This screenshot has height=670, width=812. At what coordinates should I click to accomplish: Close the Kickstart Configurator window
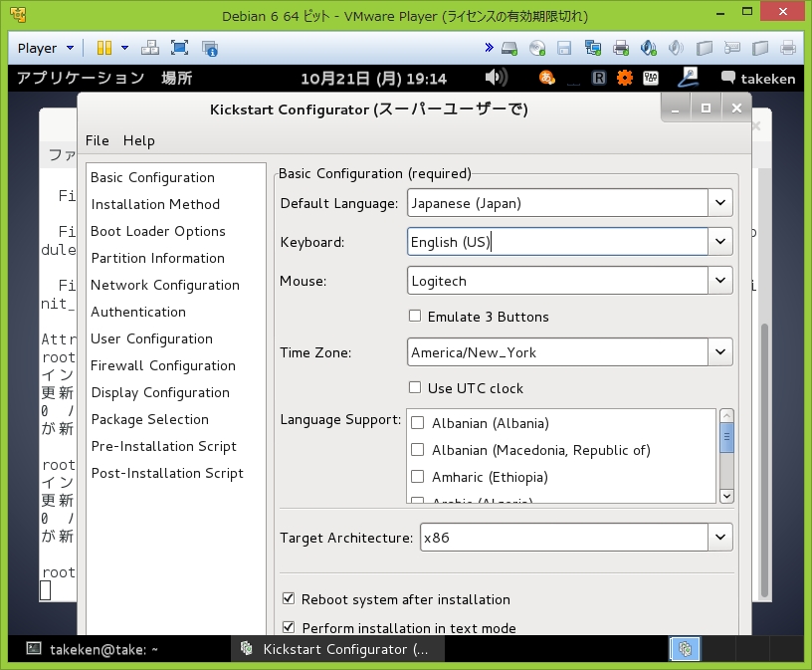(x=736, y=109)
